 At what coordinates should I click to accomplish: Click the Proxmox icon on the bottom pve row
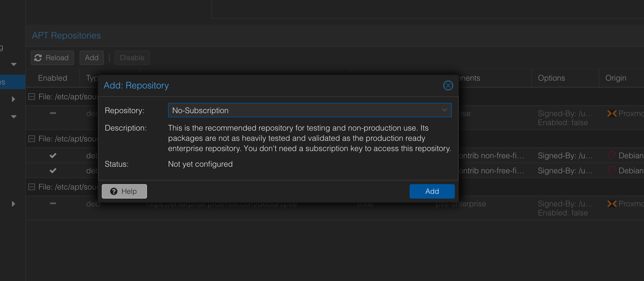(612, 204)
